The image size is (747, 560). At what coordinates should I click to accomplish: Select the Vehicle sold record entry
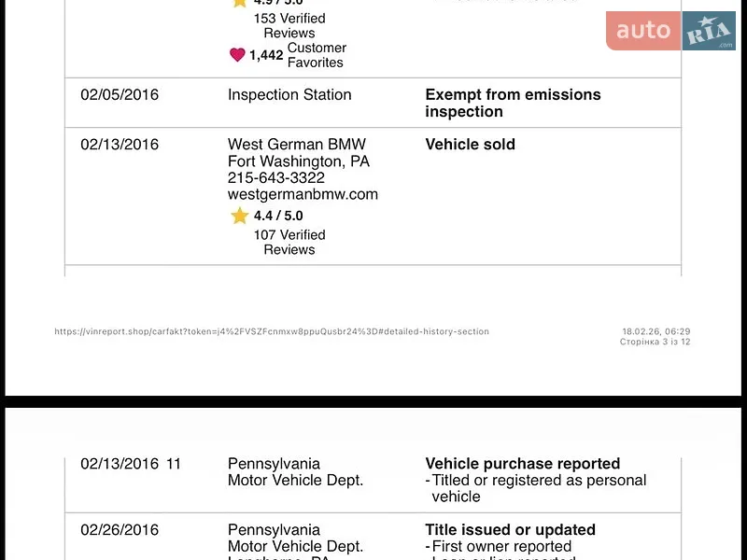pos(471,145)
